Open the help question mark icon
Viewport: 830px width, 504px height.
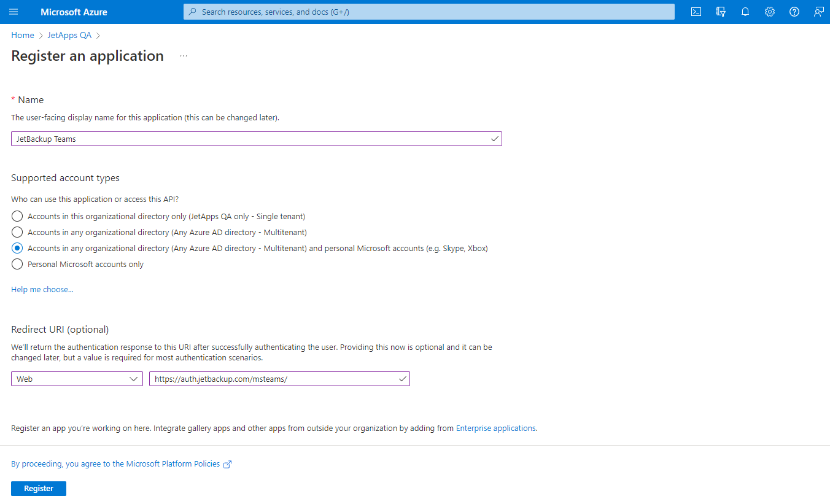pos(794,12)
